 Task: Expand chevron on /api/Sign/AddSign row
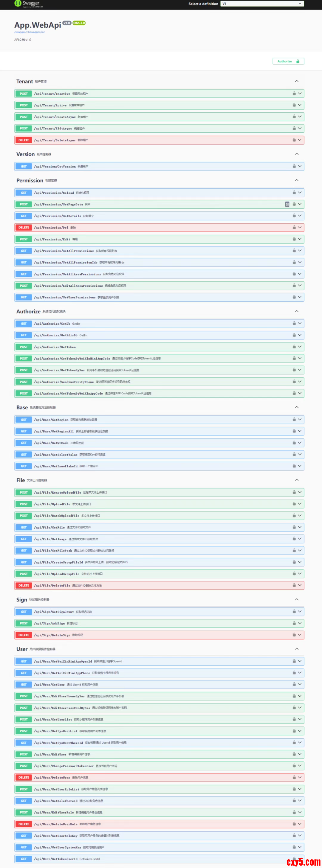point(299,623)
